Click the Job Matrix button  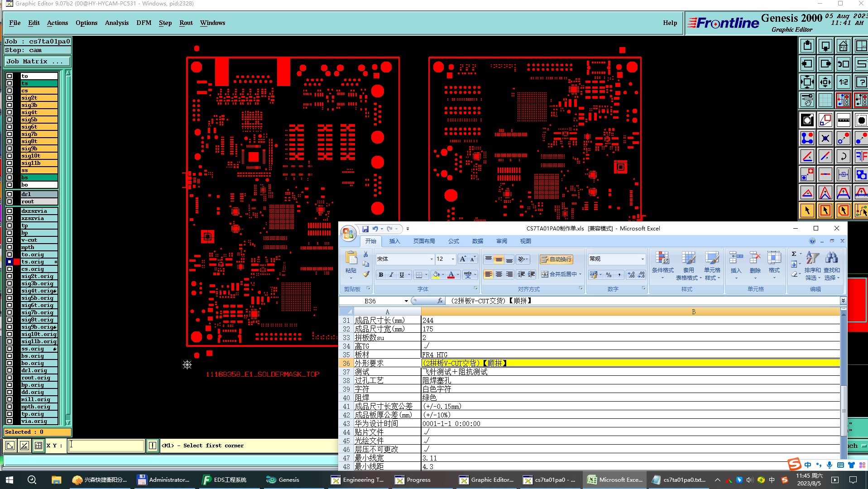(37, 62)
